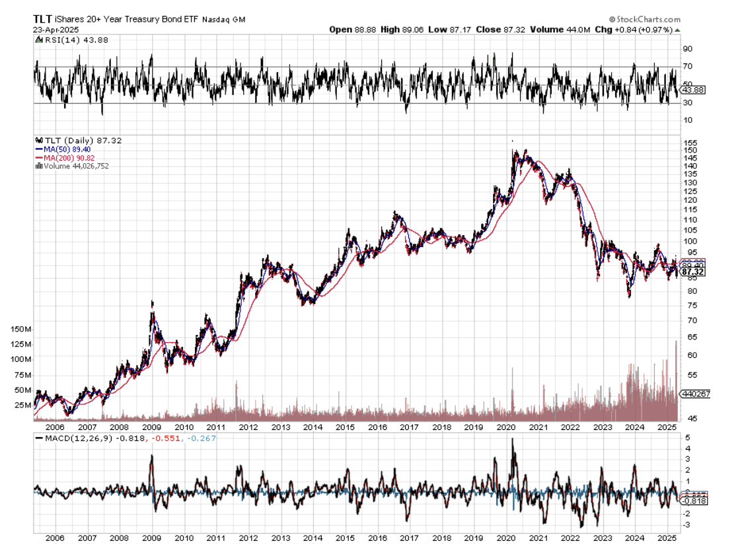Click the TLT ticker symbol in the title
Image resolution: width=740 pixels, height=560 pixels.
coord(43,19)
